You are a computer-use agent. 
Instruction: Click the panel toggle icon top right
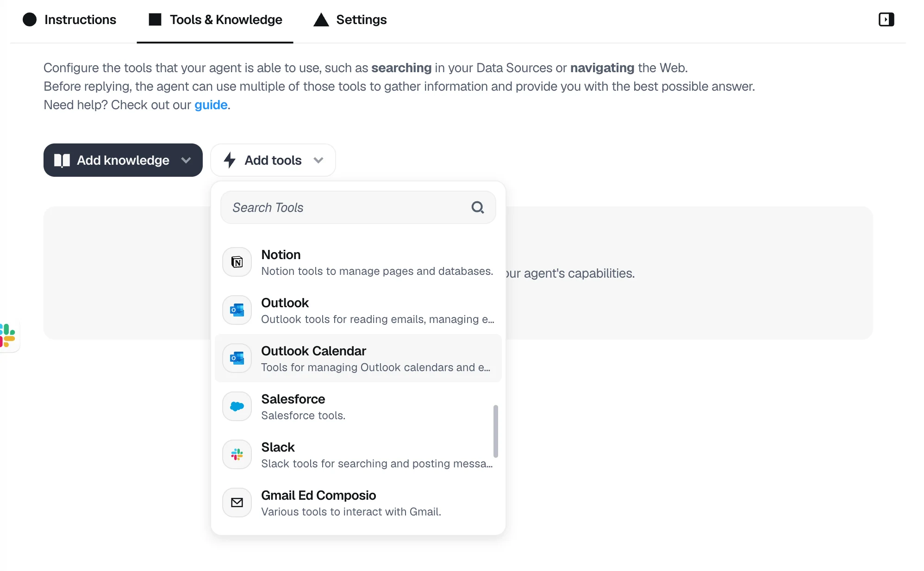click(x=886, y=19)
